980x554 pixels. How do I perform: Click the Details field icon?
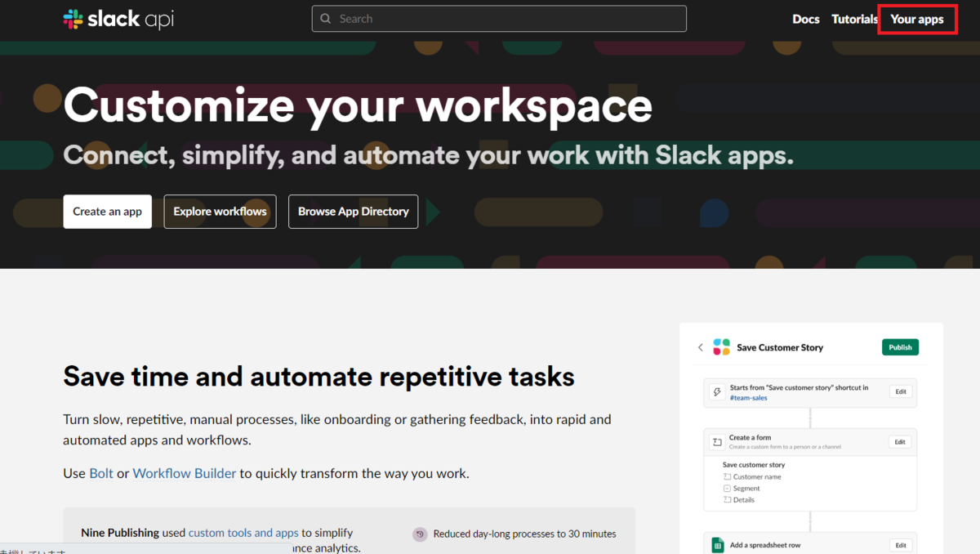click(x=727, y=499)
